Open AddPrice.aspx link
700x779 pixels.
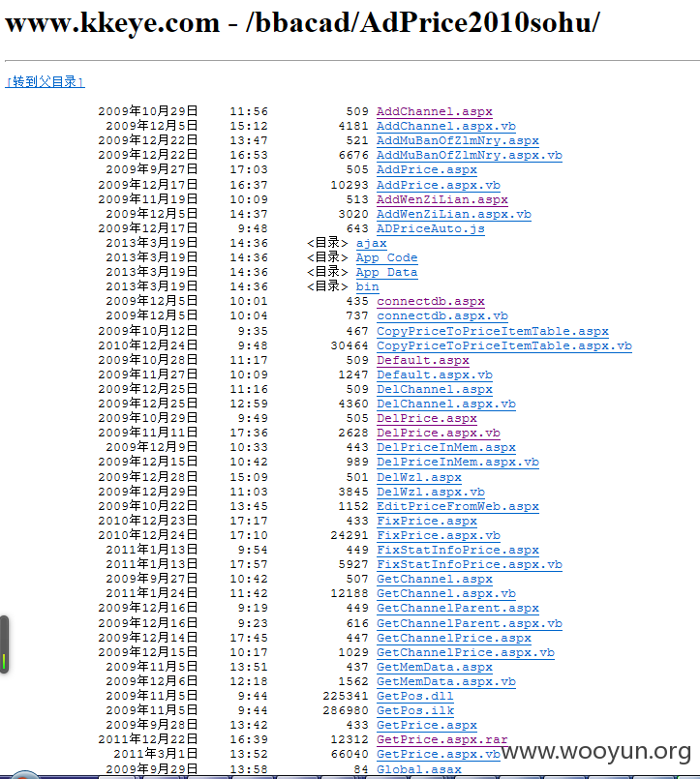(x=427, y=170)
